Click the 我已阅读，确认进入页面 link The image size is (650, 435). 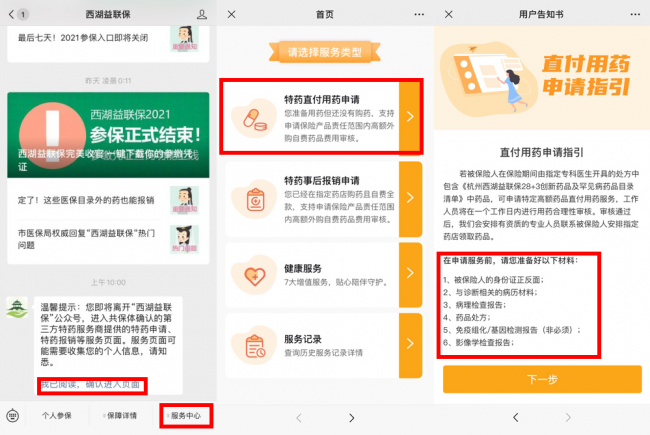[94, 384]
